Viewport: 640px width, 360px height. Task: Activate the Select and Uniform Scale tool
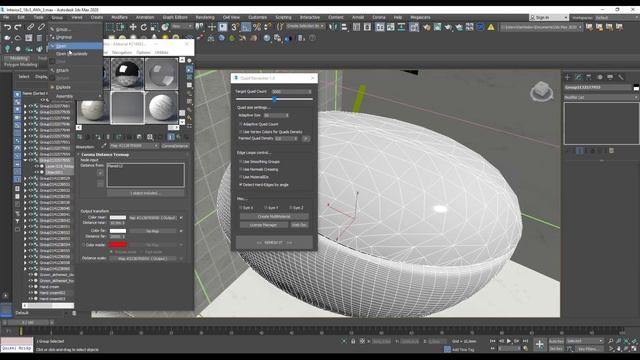click(x=154, y=27)
